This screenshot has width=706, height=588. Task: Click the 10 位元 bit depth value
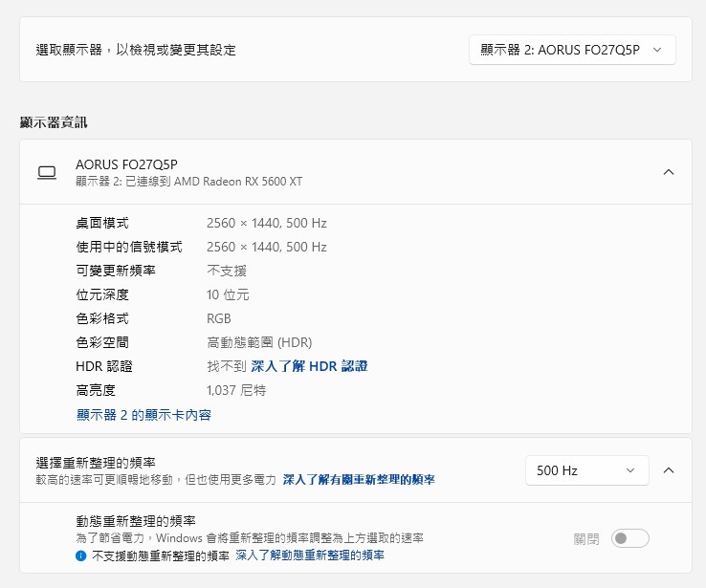coord(228,294)
